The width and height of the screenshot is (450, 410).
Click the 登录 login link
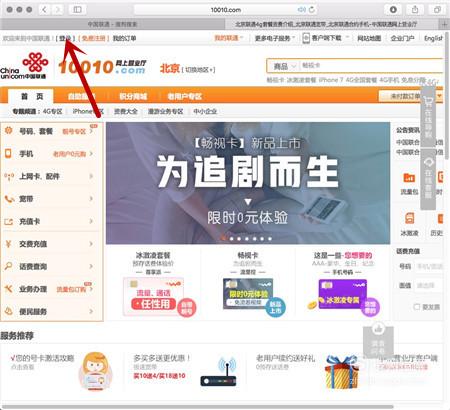pos(65,38)
